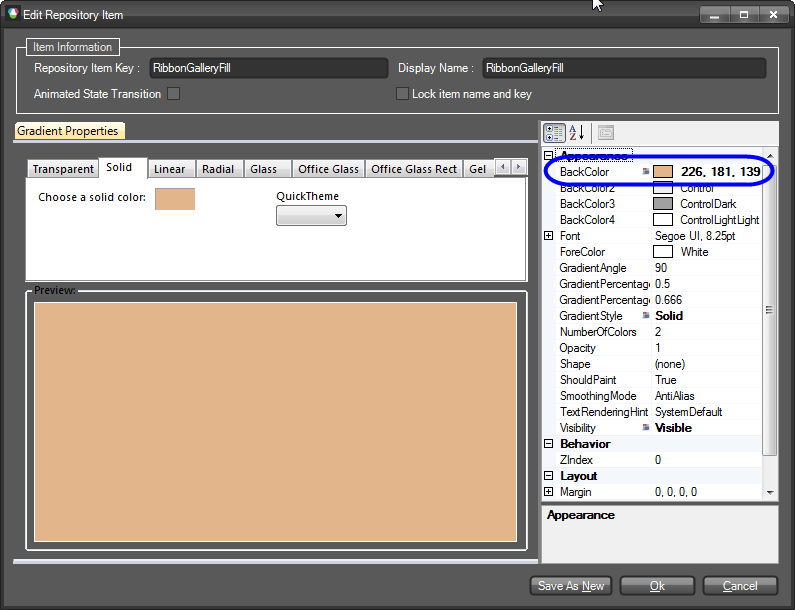Viewport: 795px width, 610px height.
Task: Select the GradientStyle Solid value
Action: (x=669, y=315)
